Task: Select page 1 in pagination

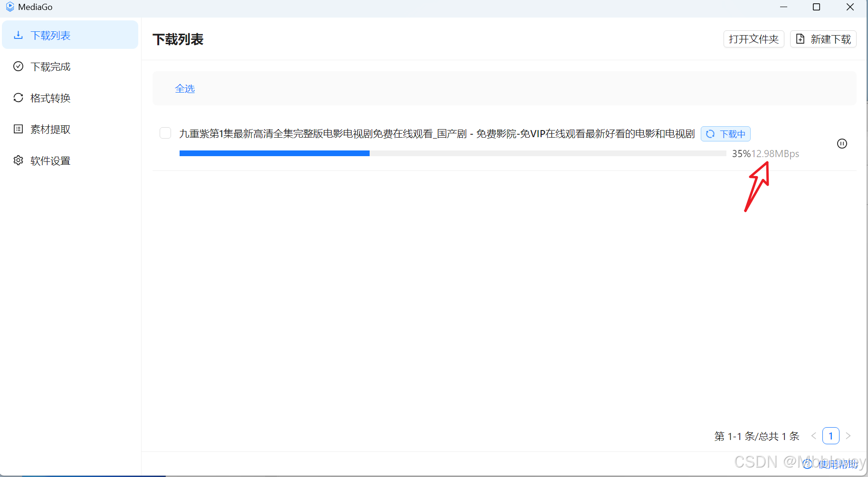Action: tap(830, 436)
